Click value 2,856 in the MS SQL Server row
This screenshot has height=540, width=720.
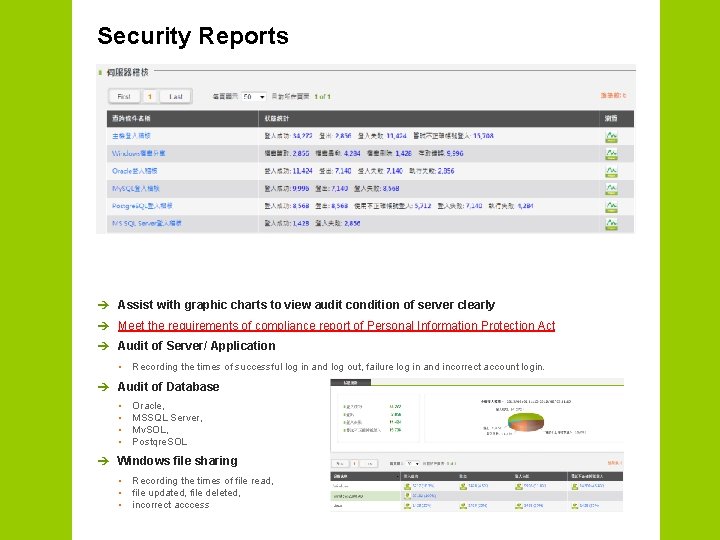(352, 223)
